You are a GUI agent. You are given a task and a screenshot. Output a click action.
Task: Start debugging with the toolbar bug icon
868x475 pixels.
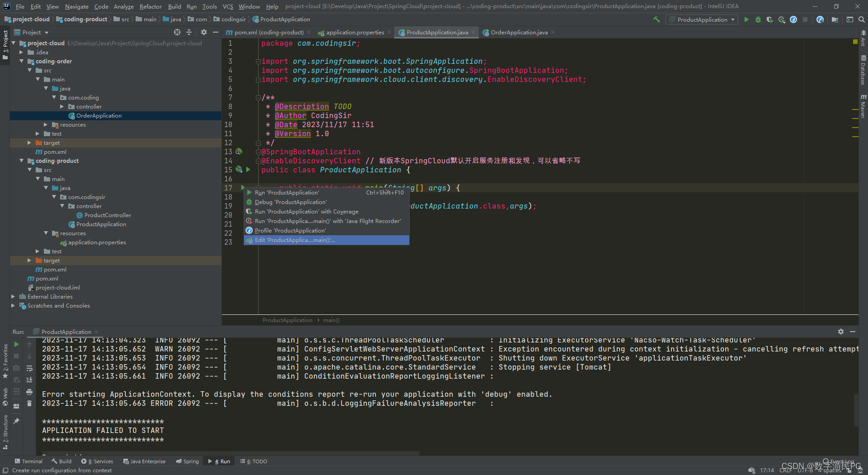click(x=758, y=19)
